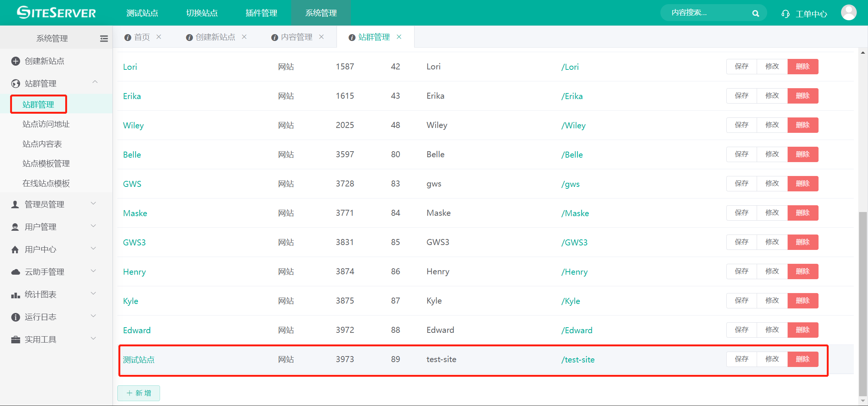The width and height of the screenshot is (868, 406).
Task: Close the 内容管理 tab
Action: click(322, 37)
